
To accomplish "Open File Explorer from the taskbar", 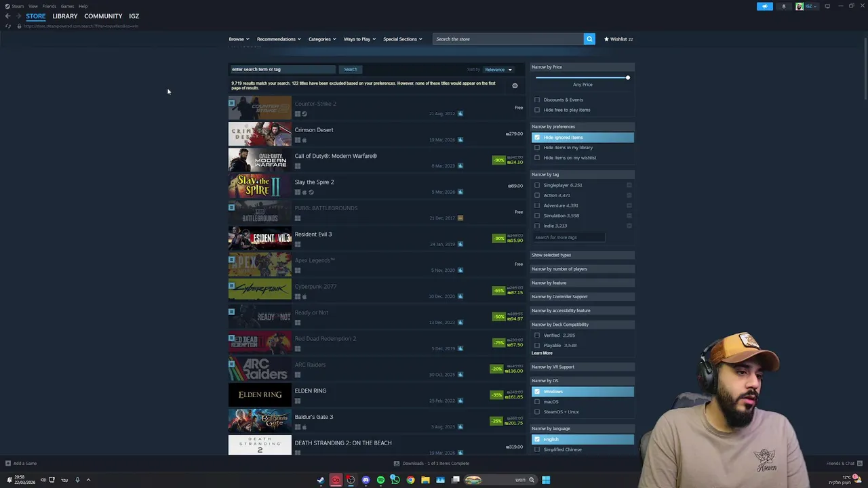I will 425,480.
